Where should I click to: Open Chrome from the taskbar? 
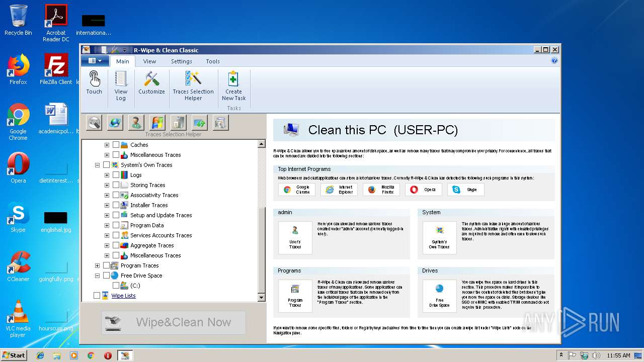(x=91, y=355)
